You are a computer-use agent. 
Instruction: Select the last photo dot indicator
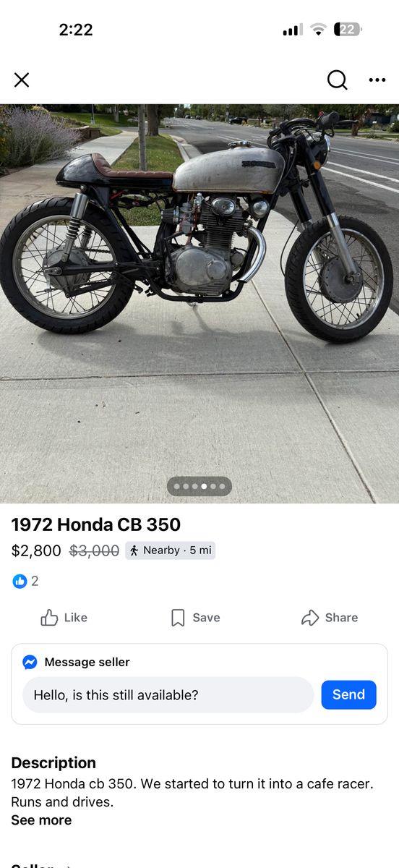[222, 487]
